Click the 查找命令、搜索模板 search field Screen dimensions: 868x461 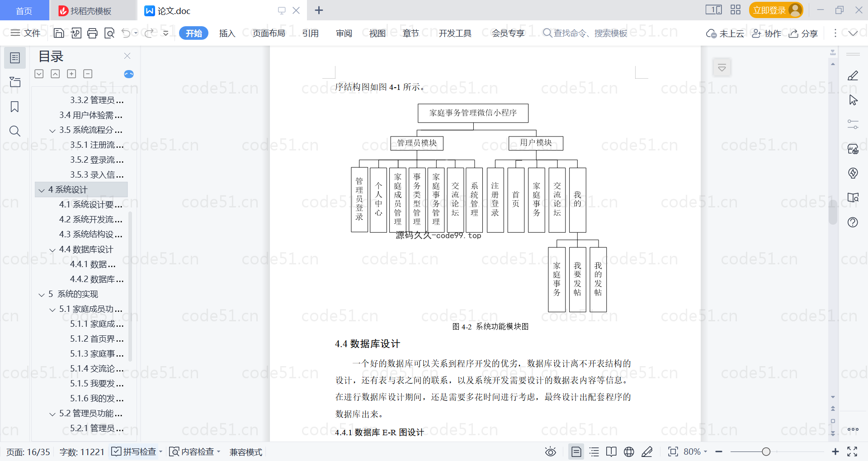coord(585,33)
